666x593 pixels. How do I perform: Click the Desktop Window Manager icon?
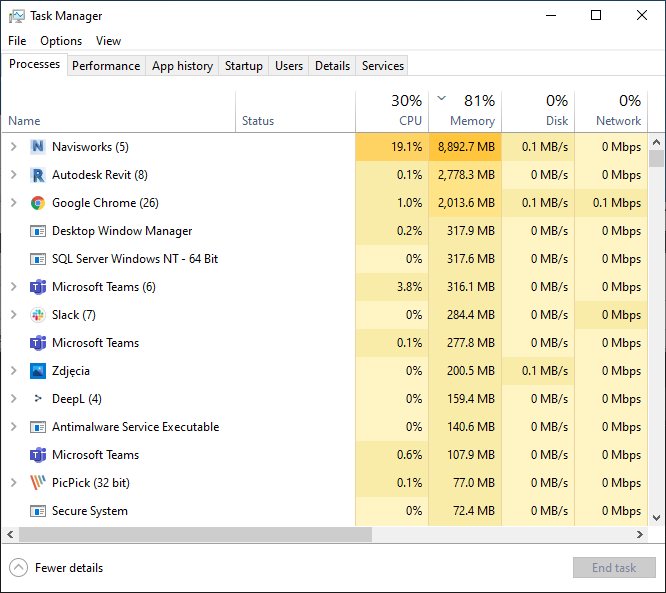(38, 231)
